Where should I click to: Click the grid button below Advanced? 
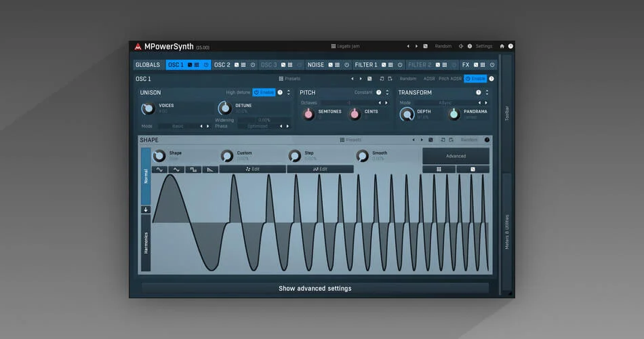pyautogui.click(x=439, y=169)
